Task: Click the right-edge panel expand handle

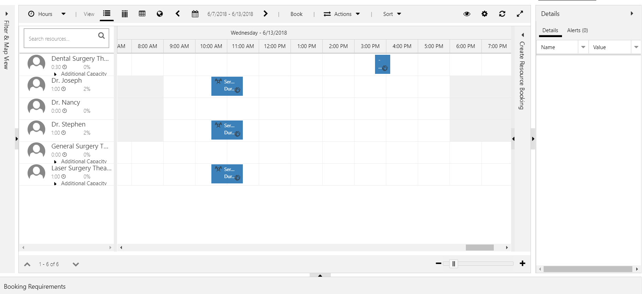Action: [x=533, y=139]
